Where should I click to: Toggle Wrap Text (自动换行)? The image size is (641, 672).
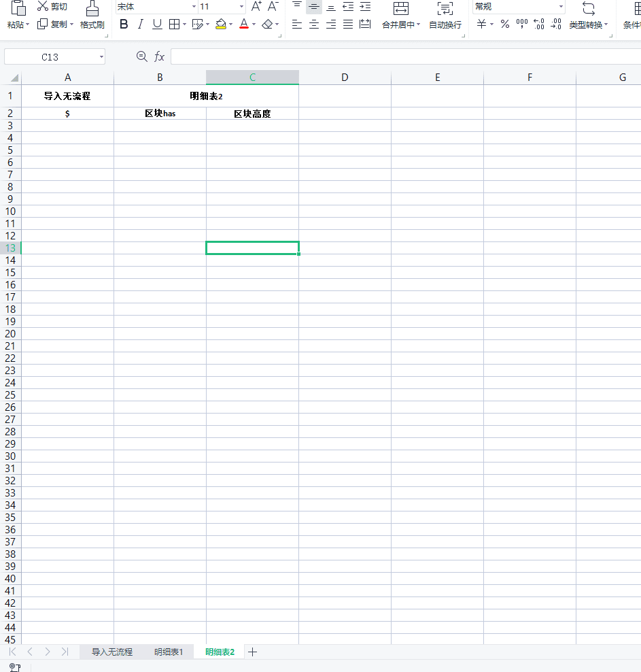pyautogui.click(x=445, y=15)
